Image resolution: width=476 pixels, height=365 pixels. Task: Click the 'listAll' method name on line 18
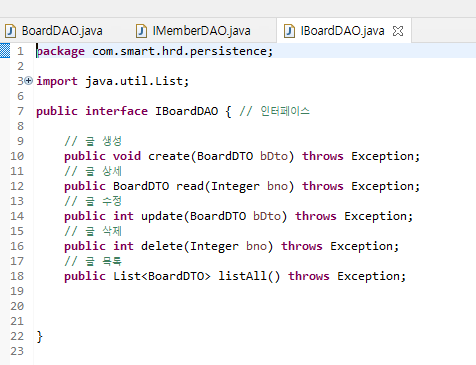point(242,276)
